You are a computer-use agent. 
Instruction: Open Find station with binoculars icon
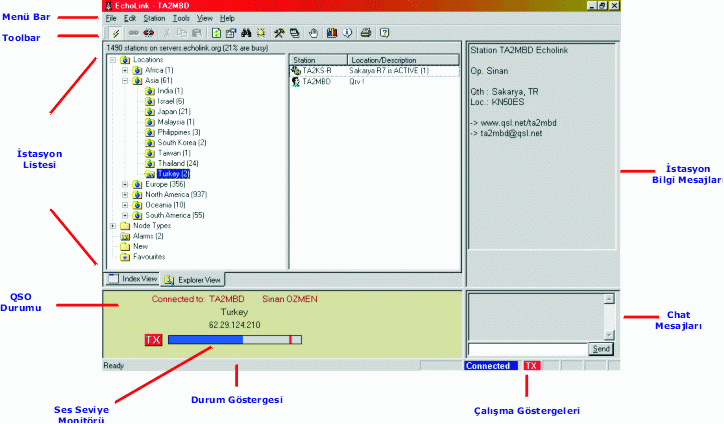[246, 33]
